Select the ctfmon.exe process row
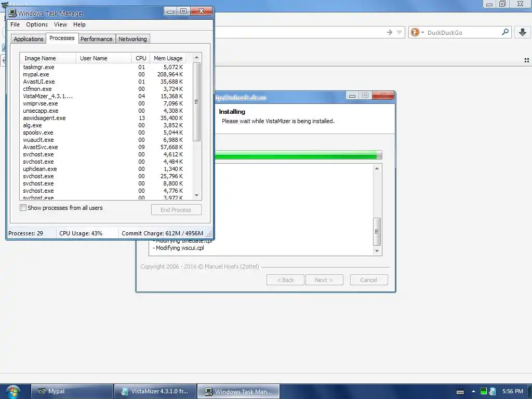This screenshot has height=399, width=532. pyautogui.click(x=106, y=89)
